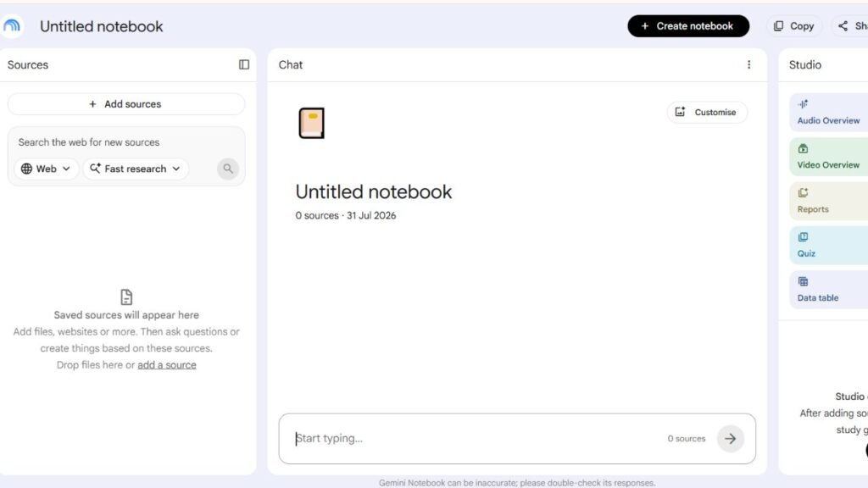Viewport: 868px width, 488px height.
Task: Open the Data table tile
Action: click(x=829, y=290)
